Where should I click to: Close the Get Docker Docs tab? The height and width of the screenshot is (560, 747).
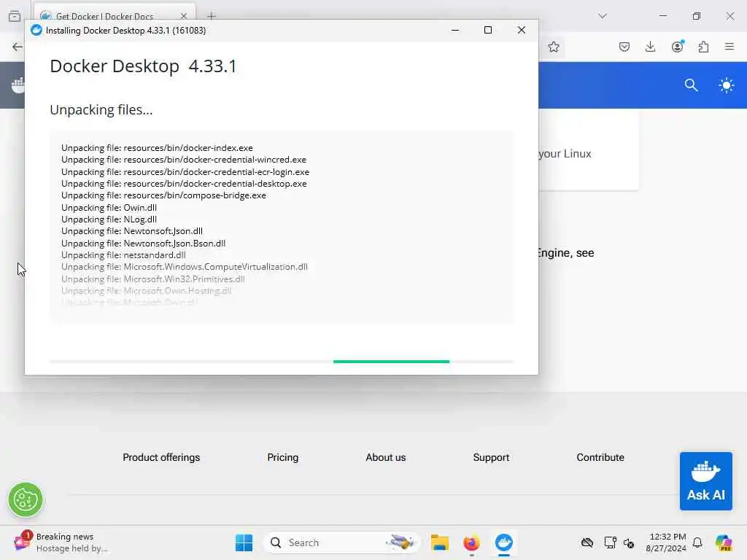click(183, 16)
